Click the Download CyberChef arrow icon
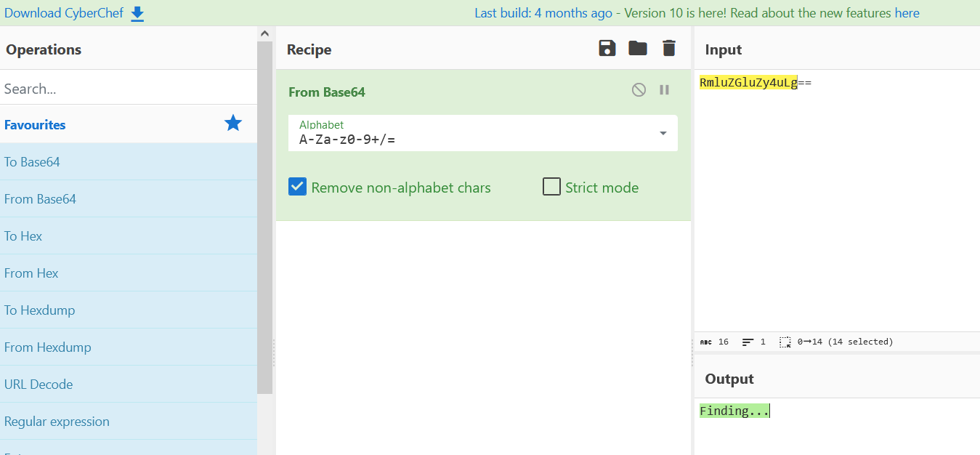980x455 pixels. [x=137, y=14]
